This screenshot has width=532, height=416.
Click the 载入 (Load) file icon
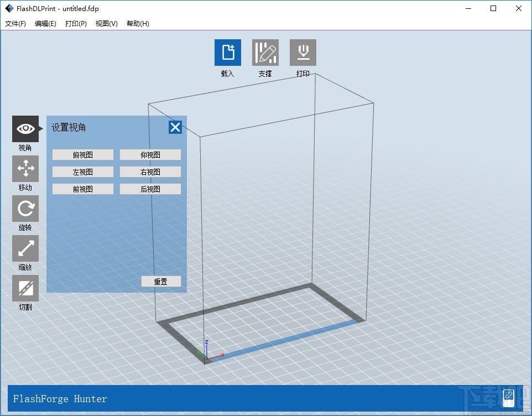(x=228, y=53)
